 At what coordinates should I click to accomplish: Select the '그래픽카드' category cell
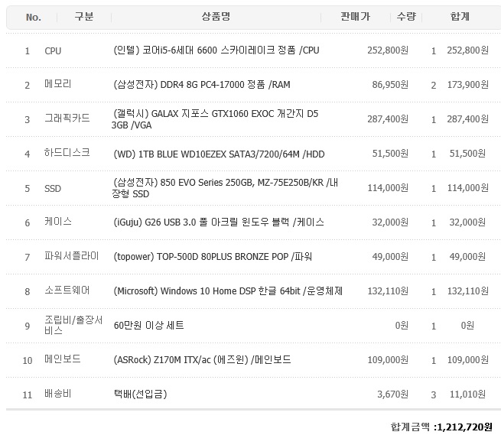pos(67,118)
